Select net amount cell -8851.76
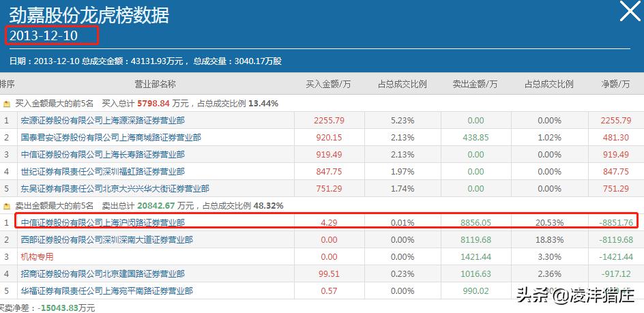The width and height of the screenshot is (644, 313). pyautogui.click(x=615, y=222)
